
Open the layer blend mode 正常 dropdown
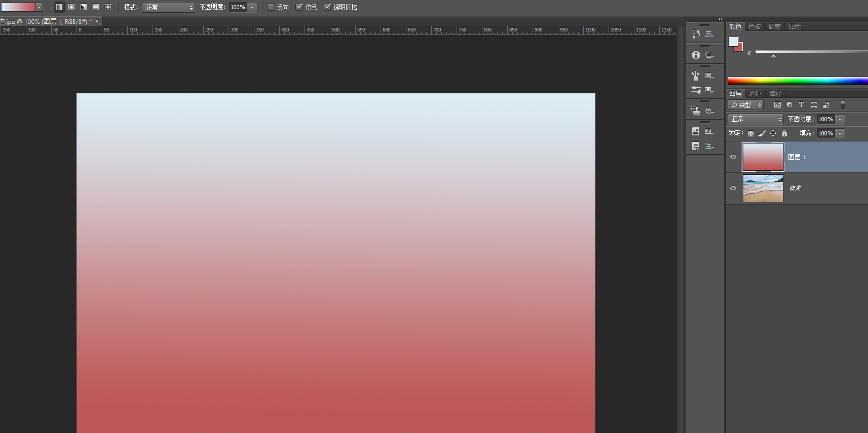tap(756, 119)
